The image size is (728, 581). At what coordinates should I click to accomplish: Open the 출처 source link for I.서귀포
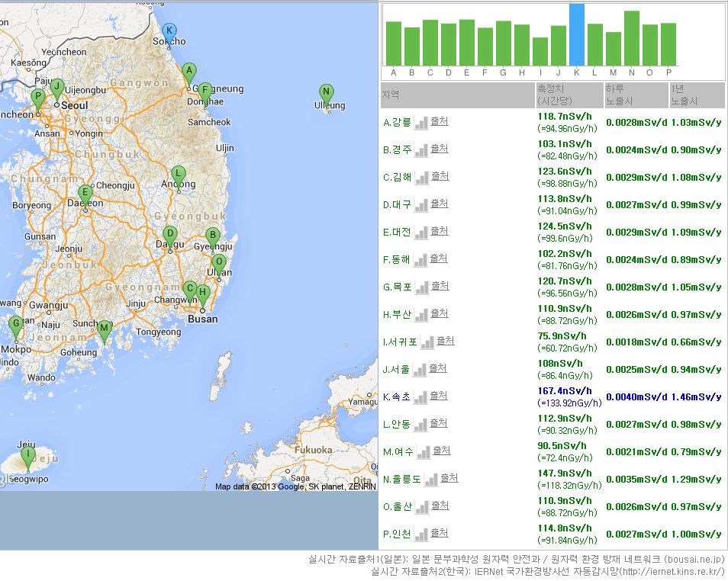pyautogui.click(x=446, y=341)
